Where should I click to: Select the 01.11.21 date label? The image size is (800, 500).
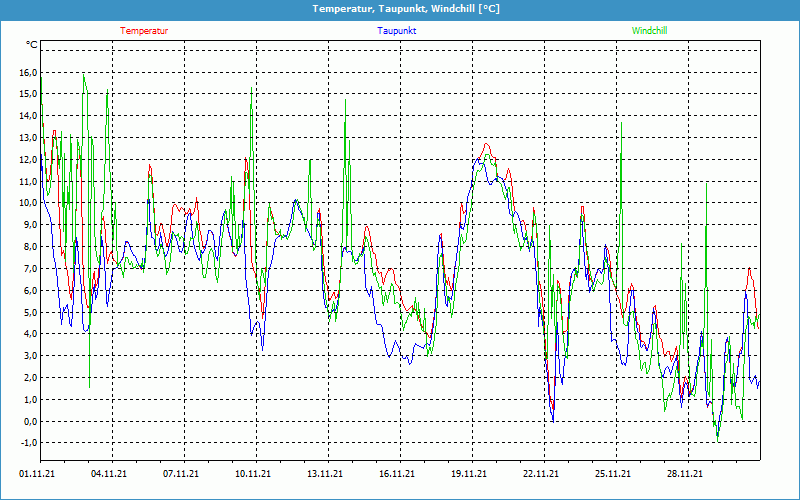37,475
